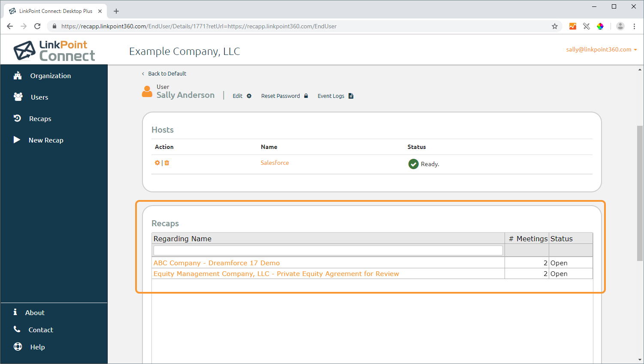Click the page vertical scrollbar thumb
This screenshot has height=364, width=644.
[x=640, y=193]
